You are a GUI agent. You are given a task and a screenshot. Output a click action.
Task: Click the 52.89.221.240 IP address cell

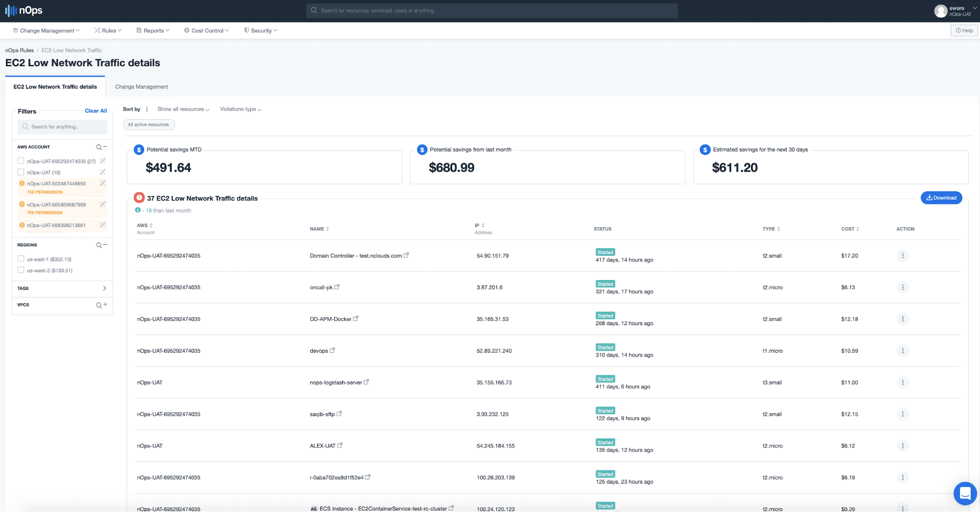pos(494,351)
